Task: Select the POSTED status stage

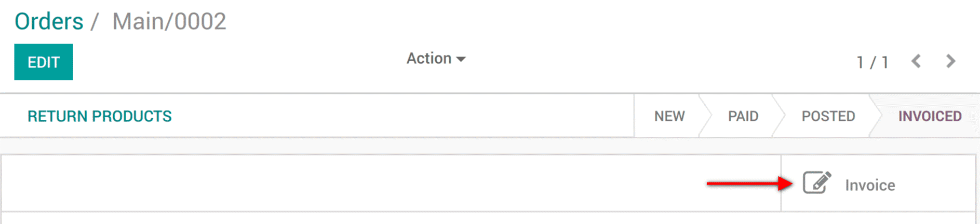Action: point(828,116)
